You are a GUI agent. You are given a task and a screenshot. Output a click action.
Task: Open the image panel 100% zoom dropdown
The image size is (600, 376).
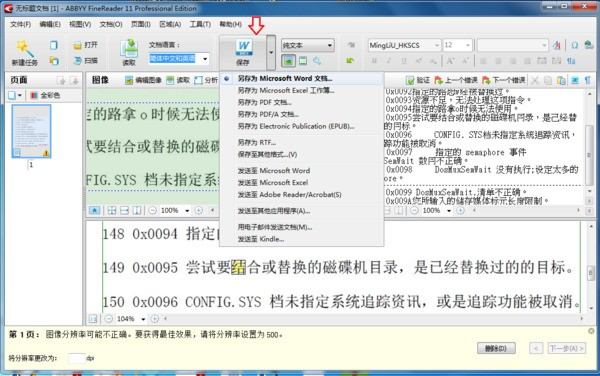tap(187, 211)
